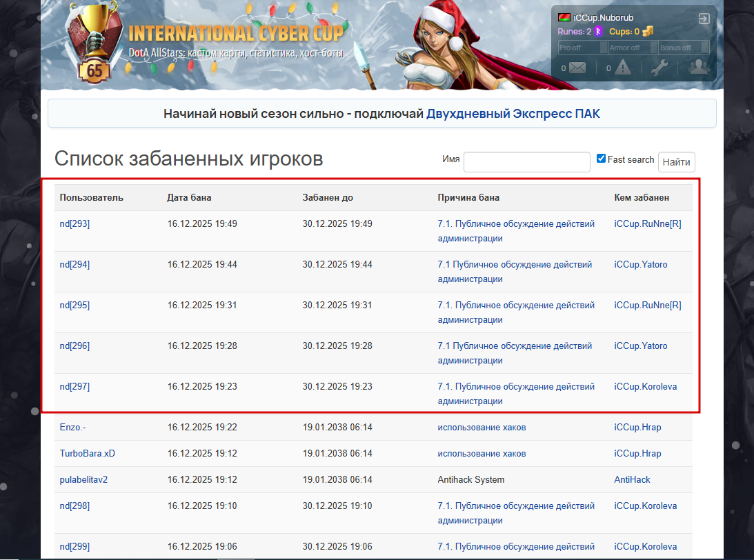The width and height of the screenshot is (754, 560).
Task: Open player TurboBara.xD profile
Action: click(x=88, y=454)
